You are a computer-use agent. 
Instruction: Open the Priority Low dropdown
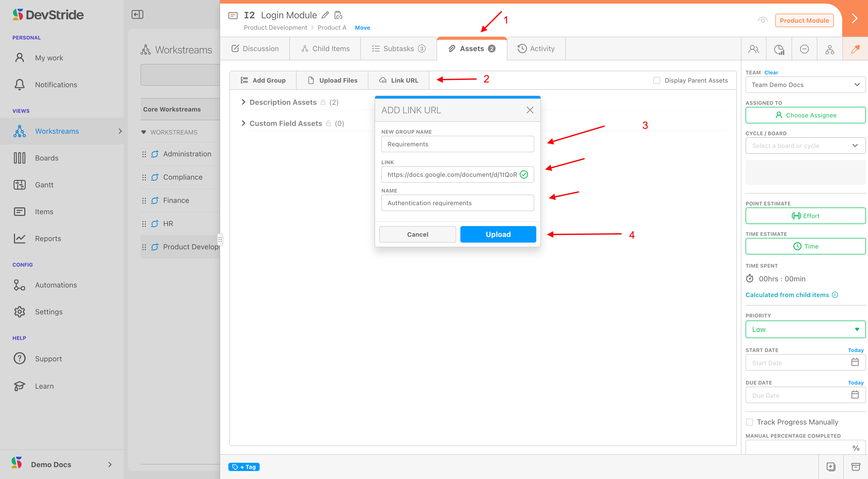(x=805, y=329)
